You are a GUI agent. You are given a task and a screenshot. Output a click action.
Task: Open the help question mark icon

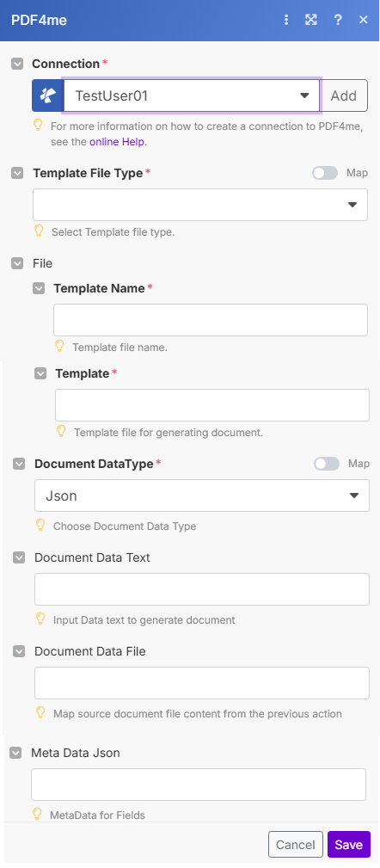pyautogui.click(x=337, y=20)
